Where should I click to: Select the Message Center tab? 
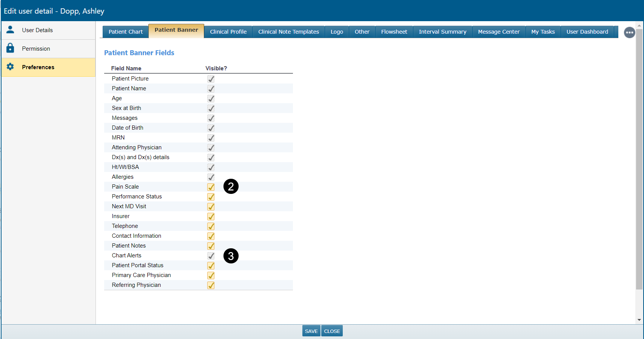498,32
